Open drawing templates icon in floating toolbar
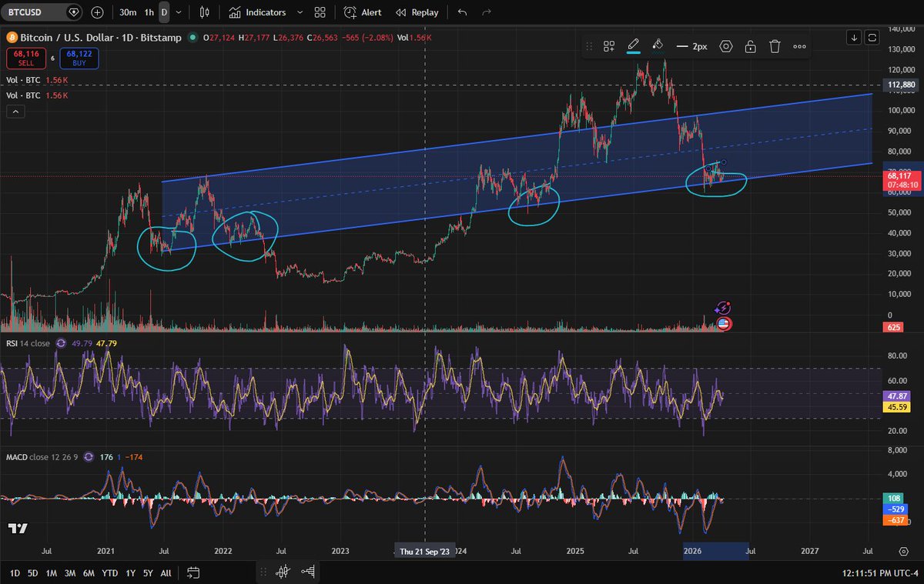Image resolution: width=924 pixels, height=584 pixels. (x=609, y=47)
